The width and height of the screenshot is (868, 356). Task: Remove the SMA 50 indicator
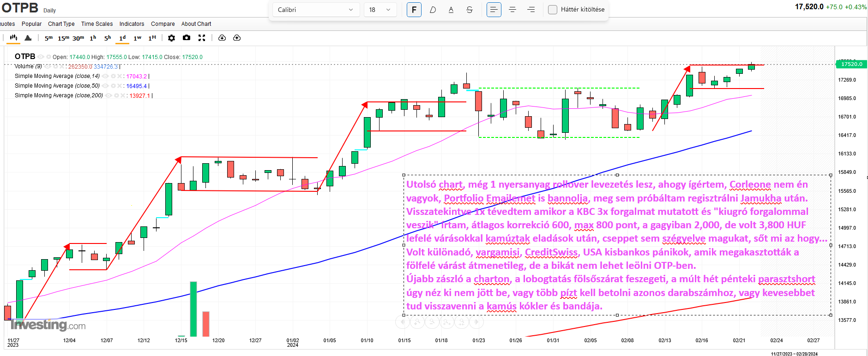pyautogui.click(x=120, y=86)
